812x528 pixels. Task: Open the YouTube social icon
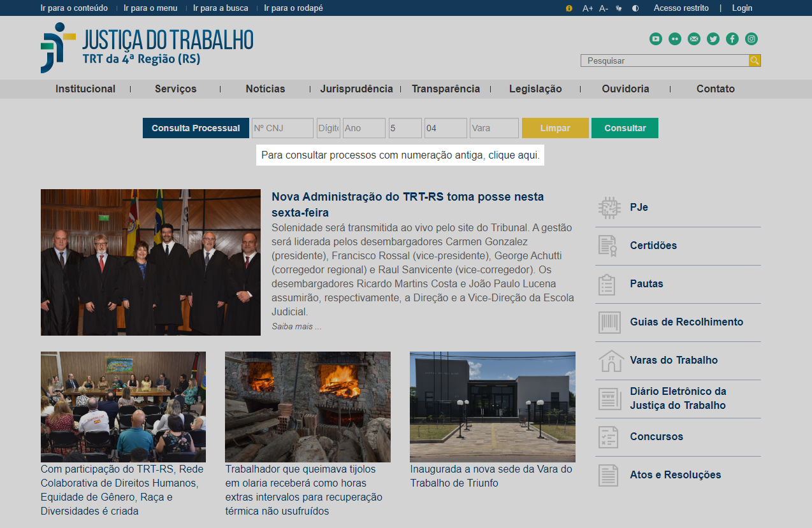pyautogui.click(x=656, y=39)
